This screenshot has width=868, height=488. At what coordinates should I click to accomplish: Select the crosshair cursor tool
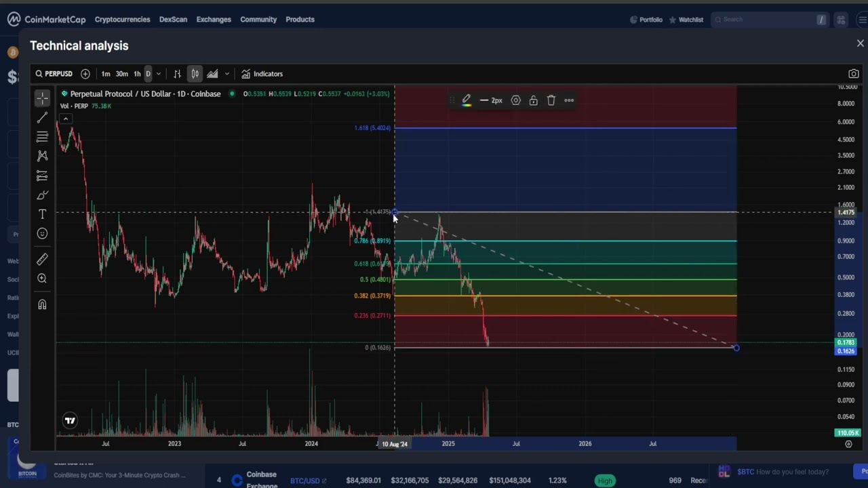[x=42, y=99]
